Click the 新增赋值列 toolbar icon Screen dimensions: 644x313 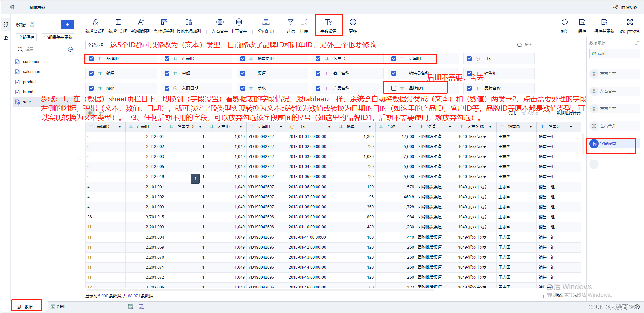(x=141, y=22)
